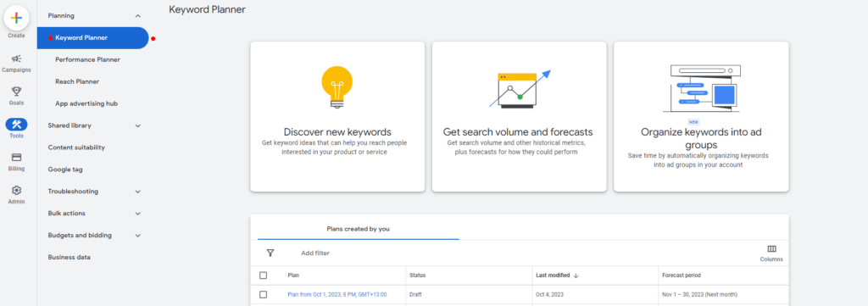Check the Plan from Oct 1 row checkbox
The height and width of the screenshot is (306, 868).
(x=263, y=294)
